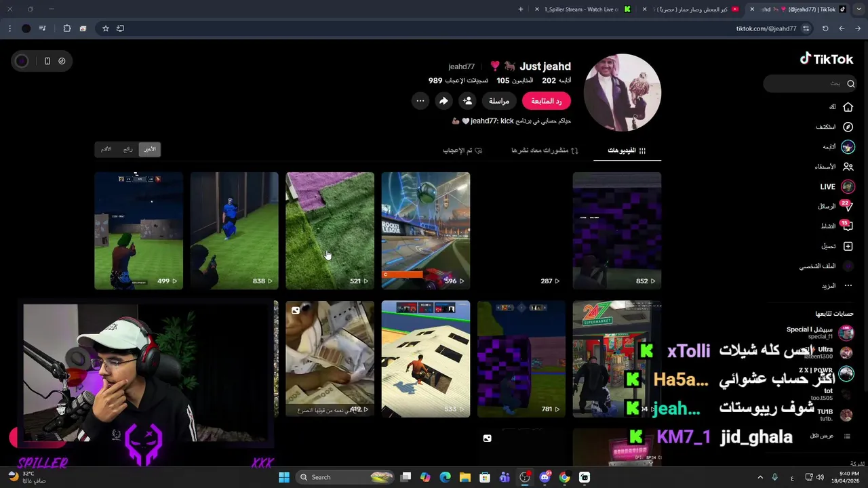Click the 105 followers count

tap(515, 80)
